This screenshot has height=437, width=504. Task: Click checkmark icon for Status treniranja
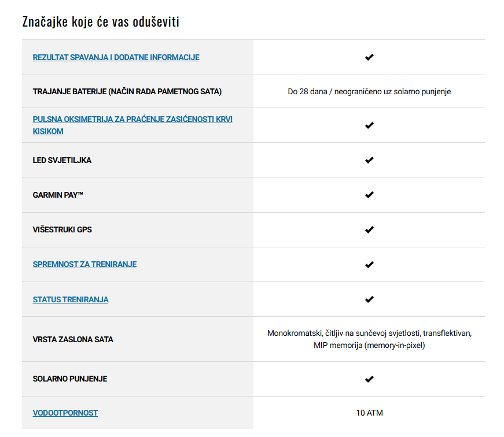369,299
